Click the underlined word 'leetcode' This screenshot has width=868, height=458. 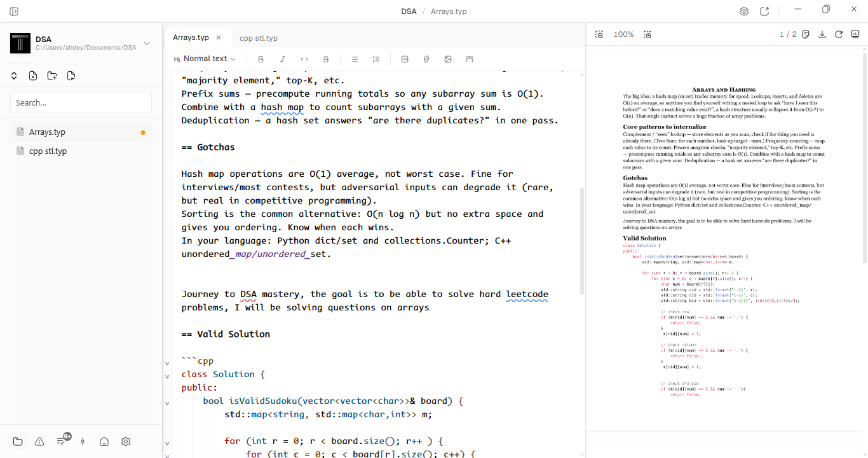pyautogui.click(x=527, y=294)
